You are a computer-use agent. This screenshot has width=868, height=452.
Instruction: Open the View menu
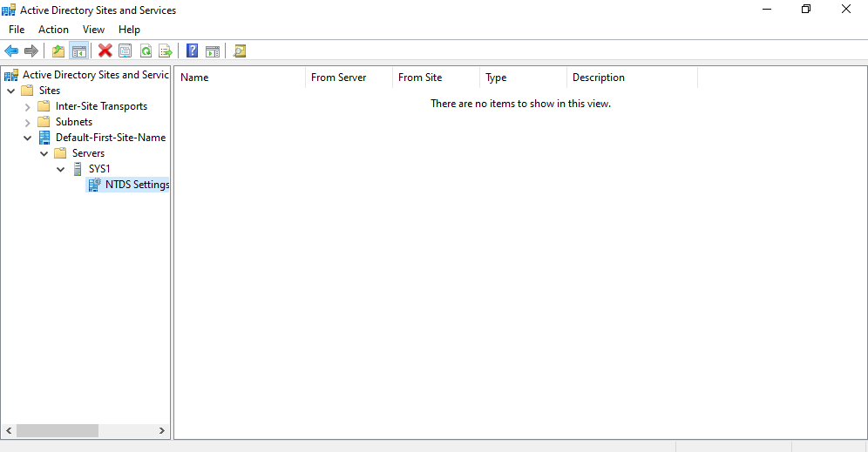[x=93, y=30]
